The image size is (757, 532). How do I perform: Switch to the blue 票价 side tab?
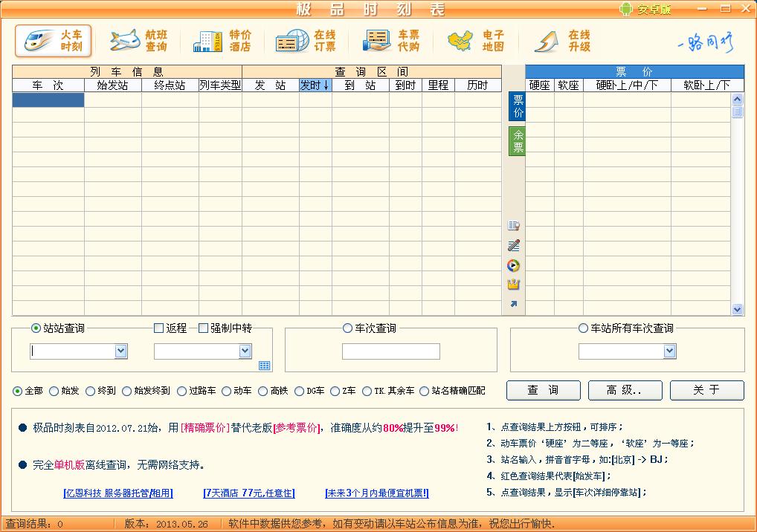[x=518, y=106]
